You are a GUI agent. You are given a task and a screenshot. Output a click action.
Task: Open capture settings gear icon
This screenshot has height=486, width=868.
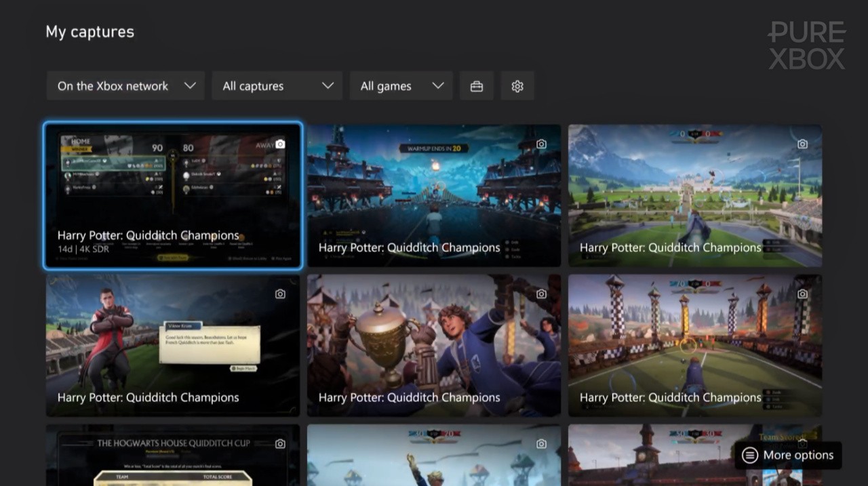(x=517, y=86)
